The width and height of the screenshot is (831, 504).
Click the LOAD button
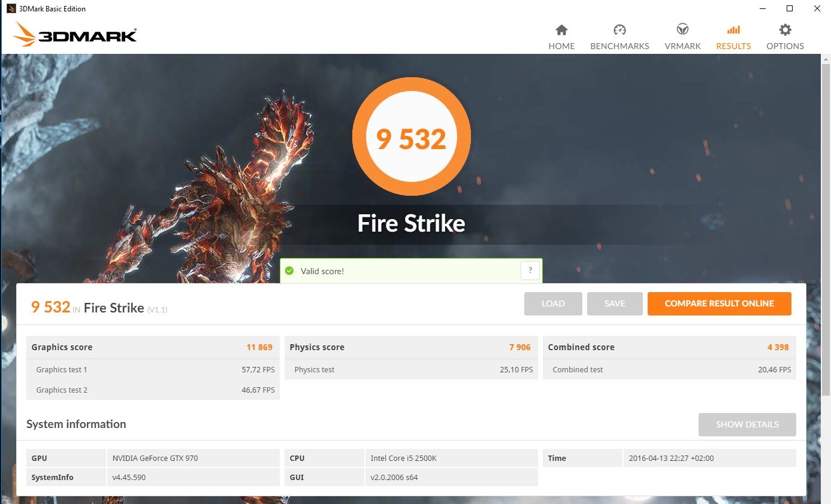pyautogui.click(x=553, y=303)
